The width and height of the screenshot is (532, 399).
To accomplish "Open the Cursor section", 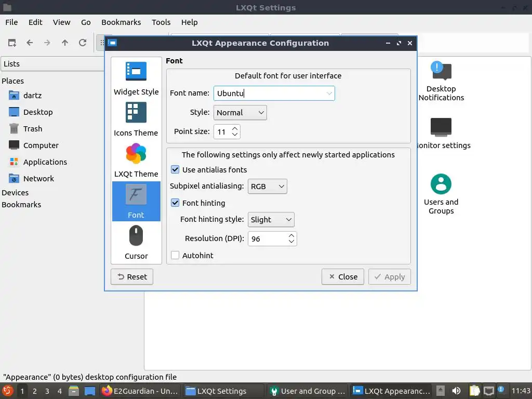I will (136, 243).
